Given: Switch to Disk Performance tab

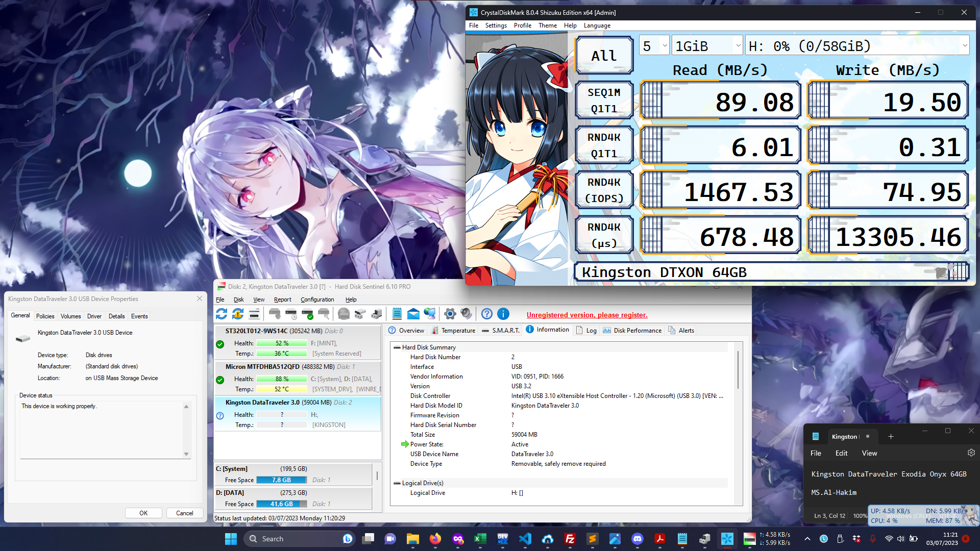Looking at the screenshot, I should click(x=632, y=331).
